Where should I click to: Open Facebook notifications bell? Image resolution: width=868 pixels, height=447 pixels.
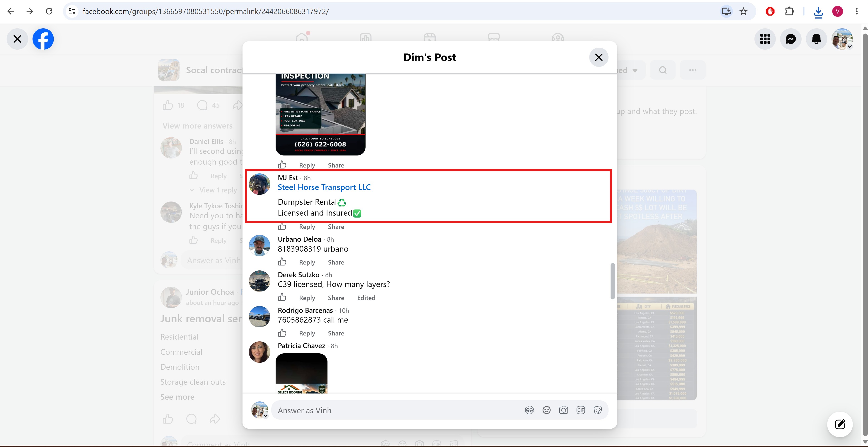click(817, 39)
